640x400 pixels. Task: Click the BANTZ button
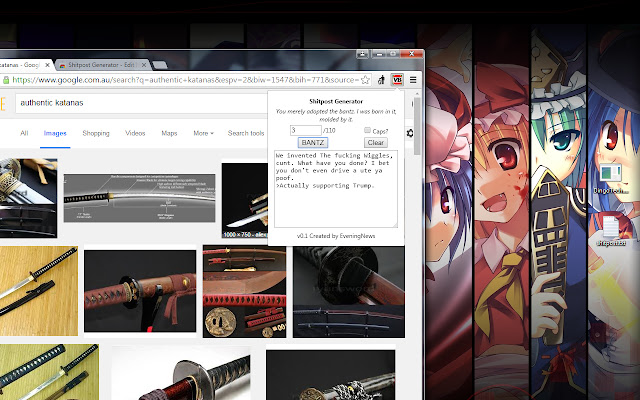coord(313,142)
